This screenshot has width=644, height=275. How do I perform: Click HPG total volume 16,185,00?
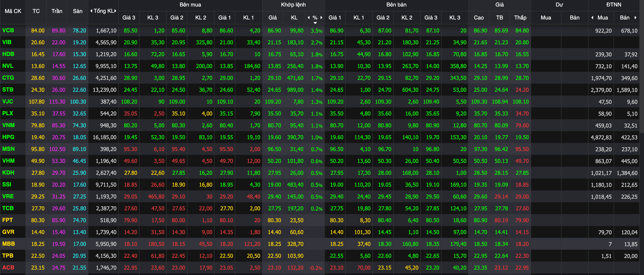104,137
